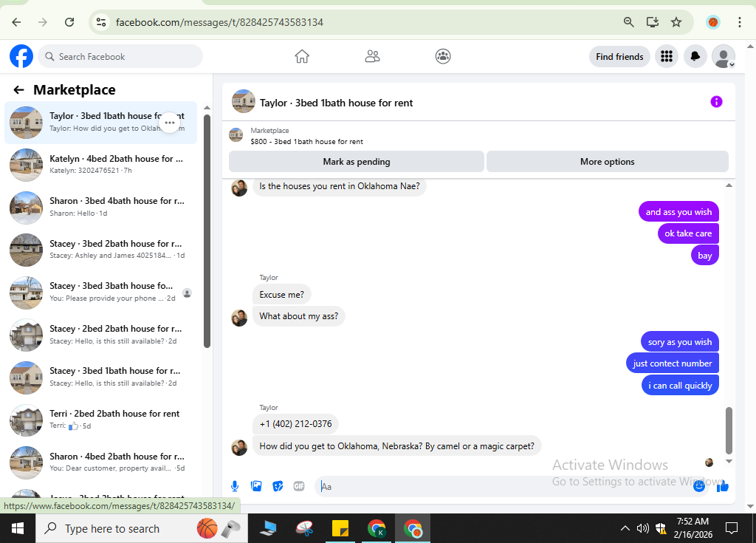The width and height of the screenshot is (756, 543).
Task: Open the Friends tab
Action: point(372,56)
